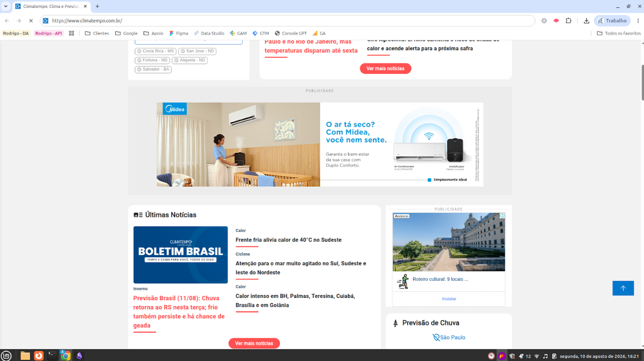
Task: Open the GA bookmark
Action: pyautogui.click(x=319, y=33)
